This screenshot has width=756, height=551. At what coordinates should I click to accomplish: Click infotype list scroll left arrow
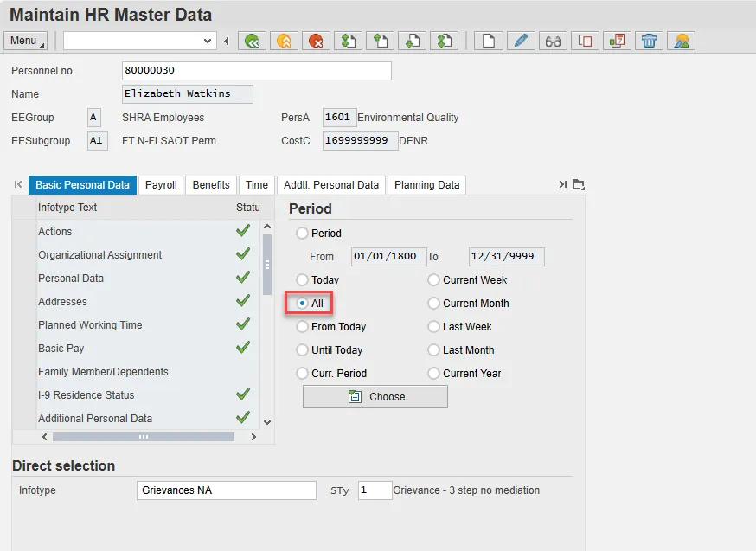coord(45,437)
